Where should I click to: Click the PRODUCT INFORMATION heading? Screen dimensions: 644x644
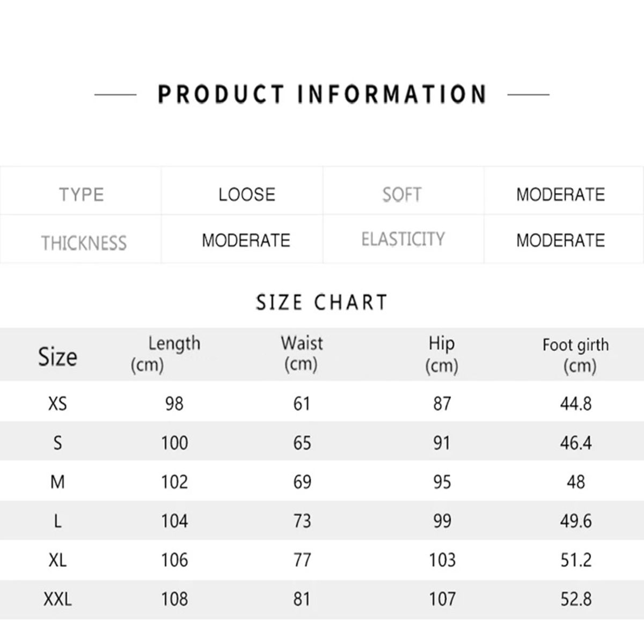[322, 94]
